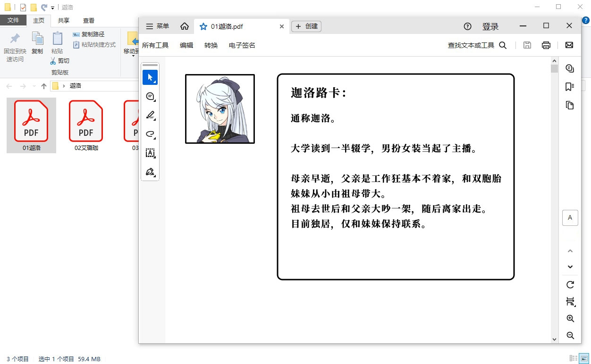The height and width of the screenshot is (364, 591).
Task: Click the 创建 button
Action: pos(306,26)
